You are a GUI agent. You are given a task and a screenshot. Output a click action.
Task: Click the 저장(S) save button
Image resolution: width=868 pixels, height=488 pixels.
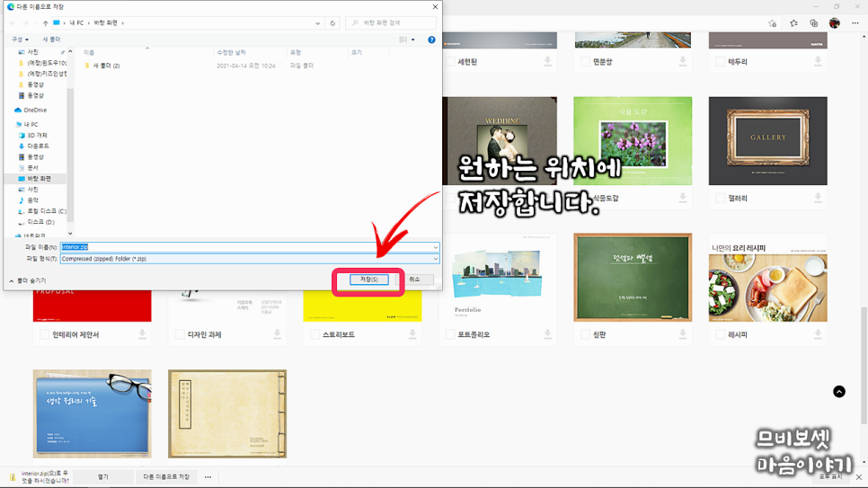(x=368, y=279)
